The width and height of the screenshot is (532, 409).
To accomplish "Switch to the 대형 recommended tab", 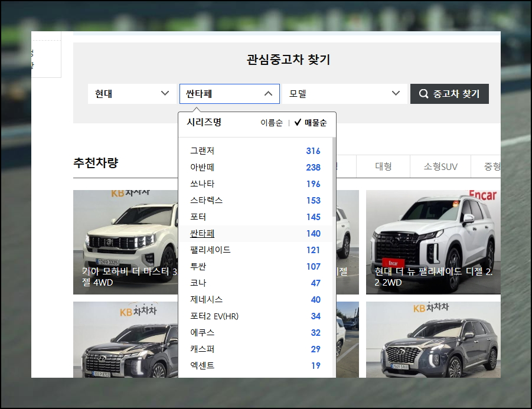I will (383, 166).
